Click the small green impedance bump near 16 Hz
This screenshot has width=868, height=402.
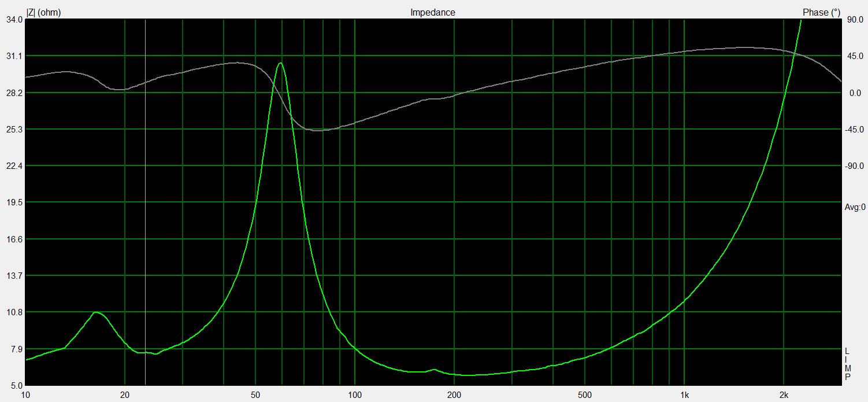[96, 312]
